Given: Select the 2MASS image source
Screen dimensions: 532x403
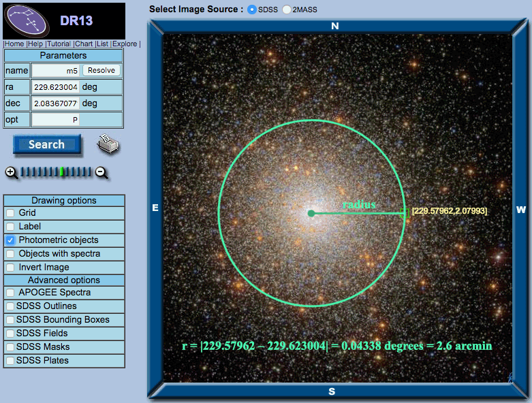Looking at the screenshot, I should [287, 10].
